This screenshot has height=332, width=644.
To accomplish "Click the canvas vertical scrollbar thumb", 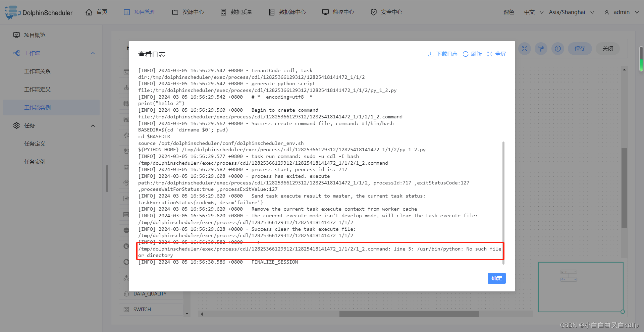I will pos(624,188).
